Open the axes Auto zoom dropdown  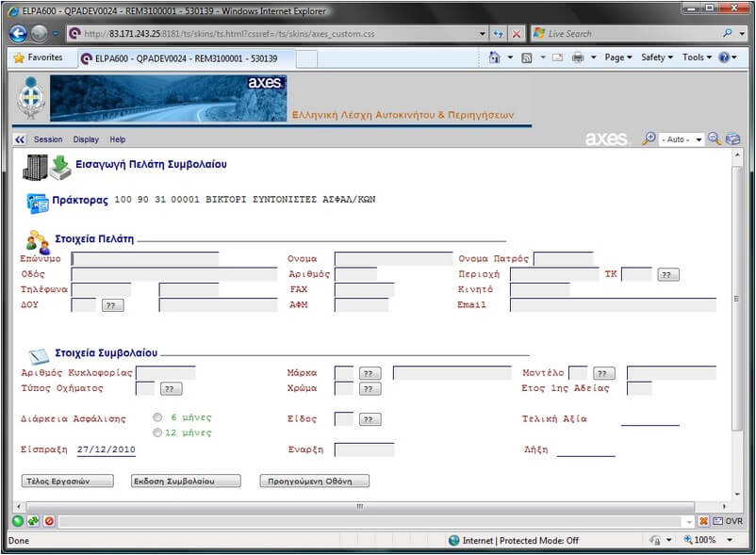tap(682, 139)
